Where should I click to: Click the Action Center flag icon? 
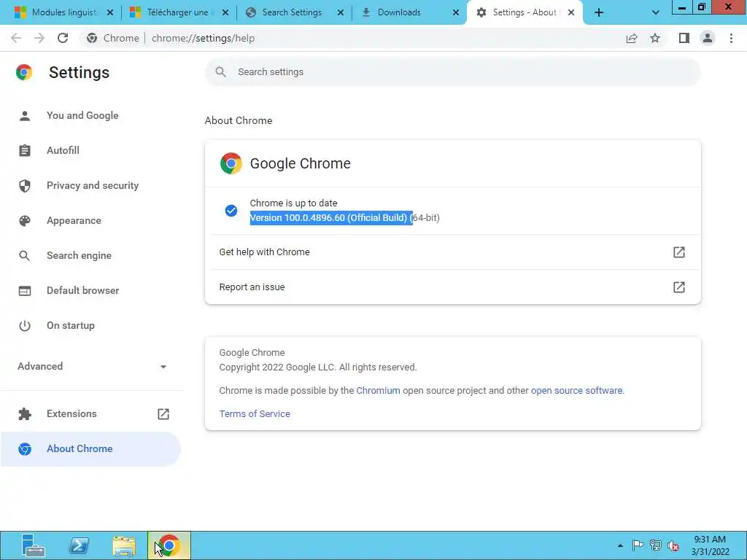coord(638,545)
